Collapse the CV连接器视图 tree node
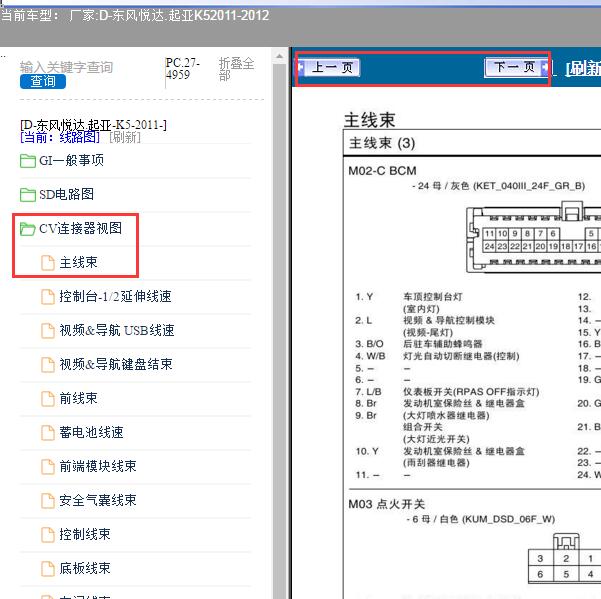The height and width of the screenshot is (599, 601). pos(80,229)
